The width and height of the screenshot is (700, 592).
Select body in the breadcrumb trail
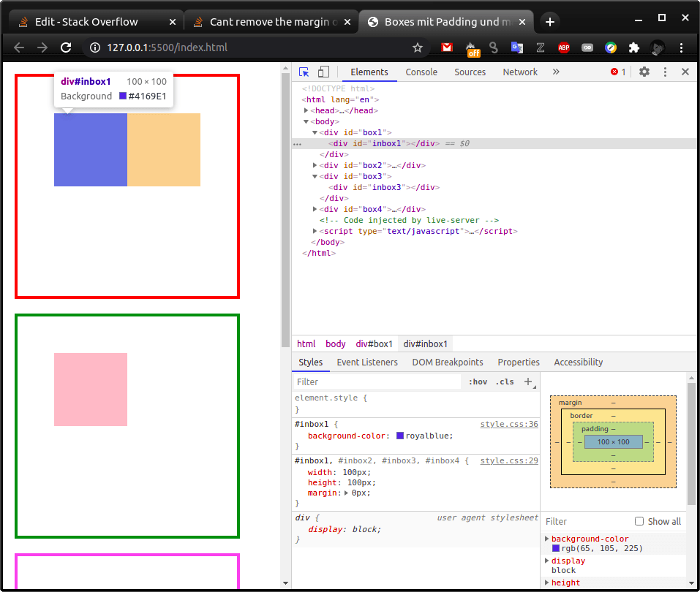(x=335, y=344)
